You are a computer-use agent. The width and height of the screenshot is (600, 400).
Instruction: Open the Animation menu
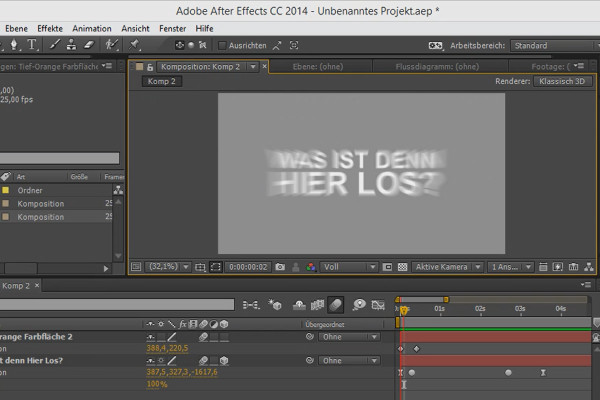click(x=92, y=29)
